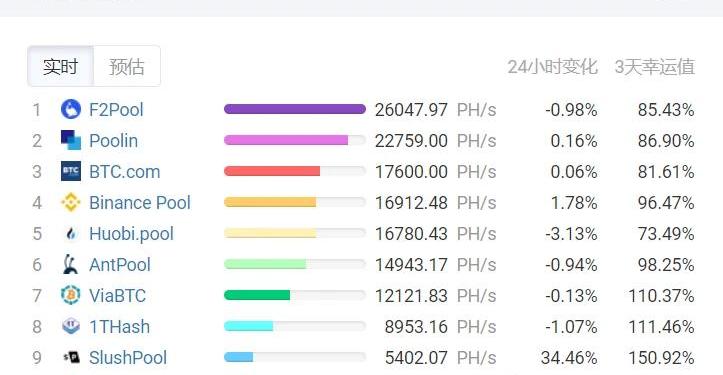
Task: Open the F2Pool pool link
Action: [116, 110]
